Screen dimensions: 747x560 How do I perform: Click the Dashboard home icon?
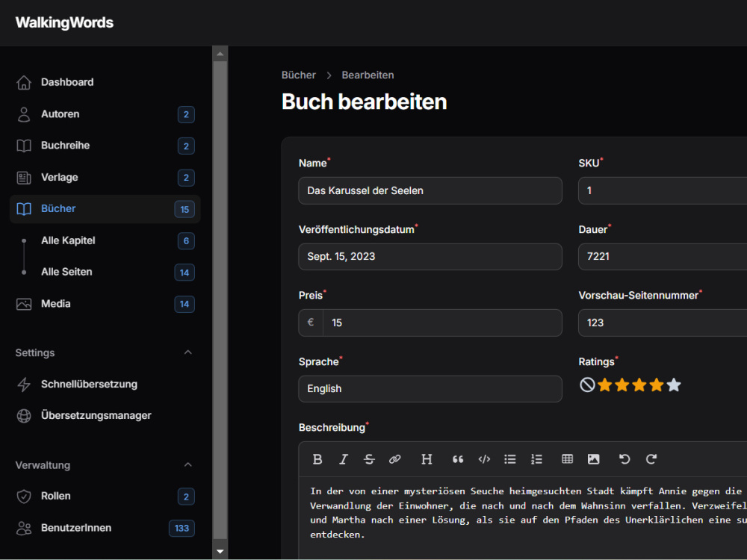pos(24,82)
